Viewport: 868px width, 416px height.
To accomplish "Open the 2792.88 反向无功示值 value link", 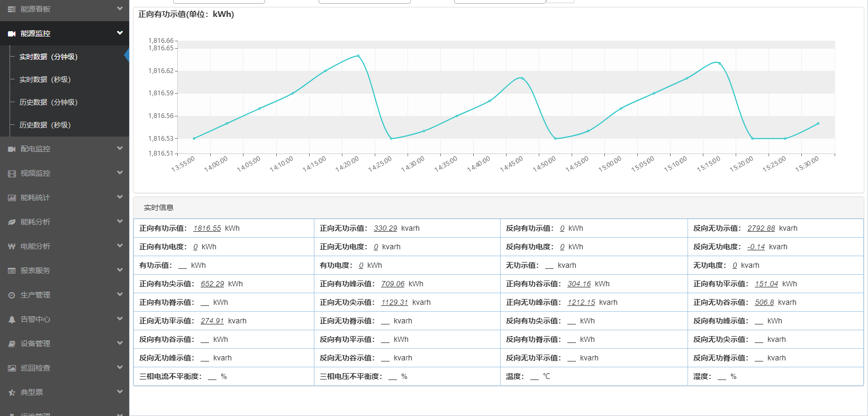I will pos(761,229).
